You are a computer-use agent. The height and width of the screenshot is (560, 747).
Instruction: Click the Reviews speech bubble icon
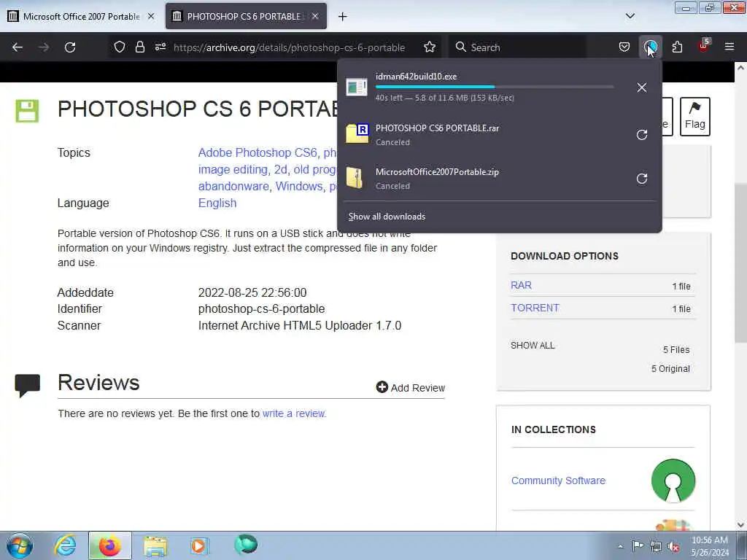point(27,386)
